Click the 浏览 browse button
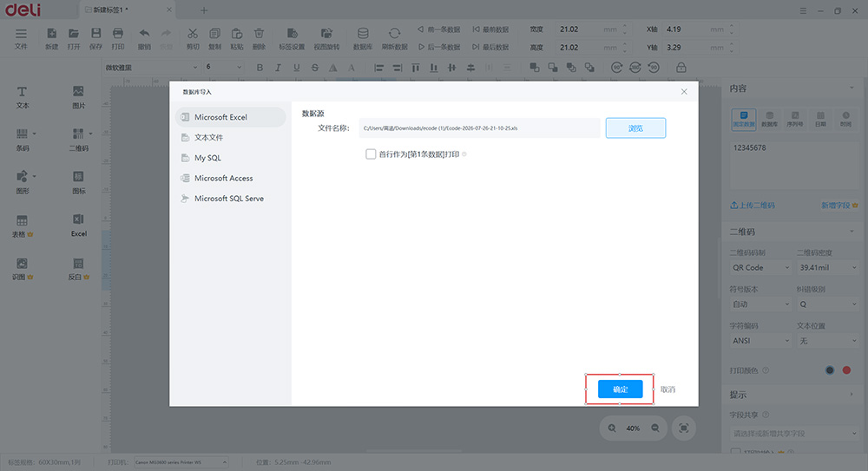 coord(635,128)
